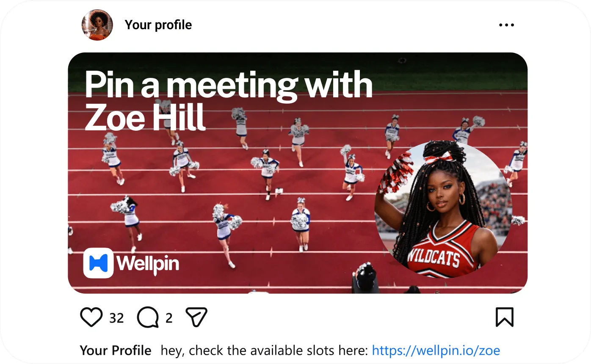
Task: Follow the wellpin.io/zoe link
Action: (x=436, y=350)
